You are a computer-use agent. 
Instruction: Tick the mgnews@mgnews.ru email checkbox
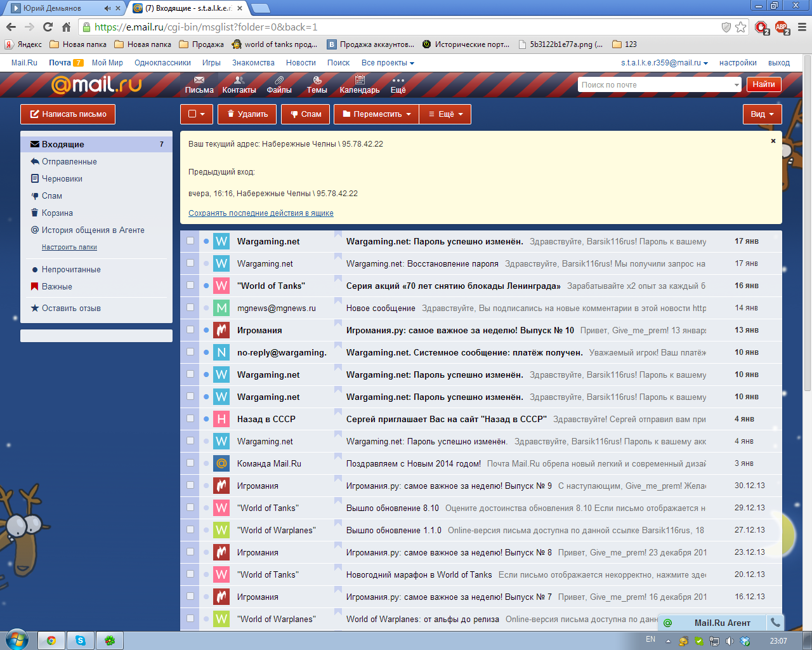[190, 307]
